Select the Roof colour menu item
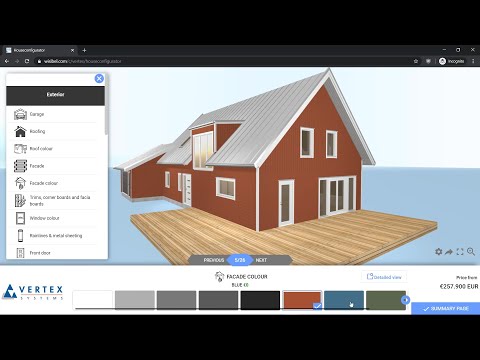Screen dimensions: 480x360 click(x=52, y=149)
